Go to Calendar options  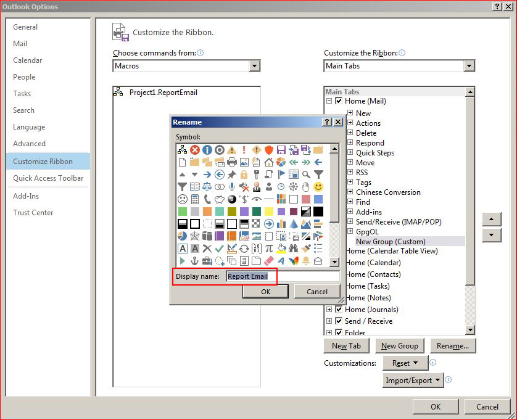28,60
